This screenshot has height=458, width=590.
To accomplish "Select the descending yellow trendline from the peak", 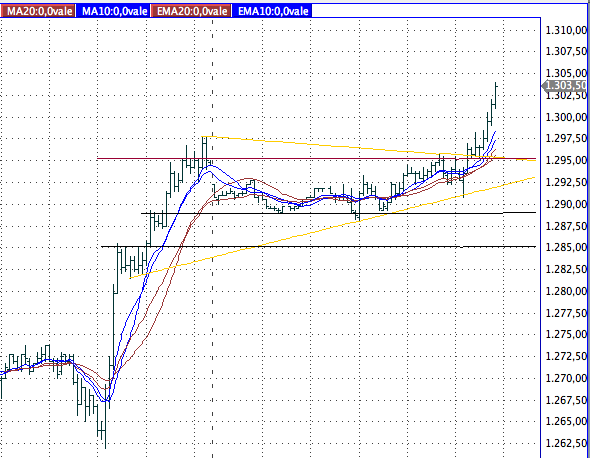I will [x=369, y=148].
